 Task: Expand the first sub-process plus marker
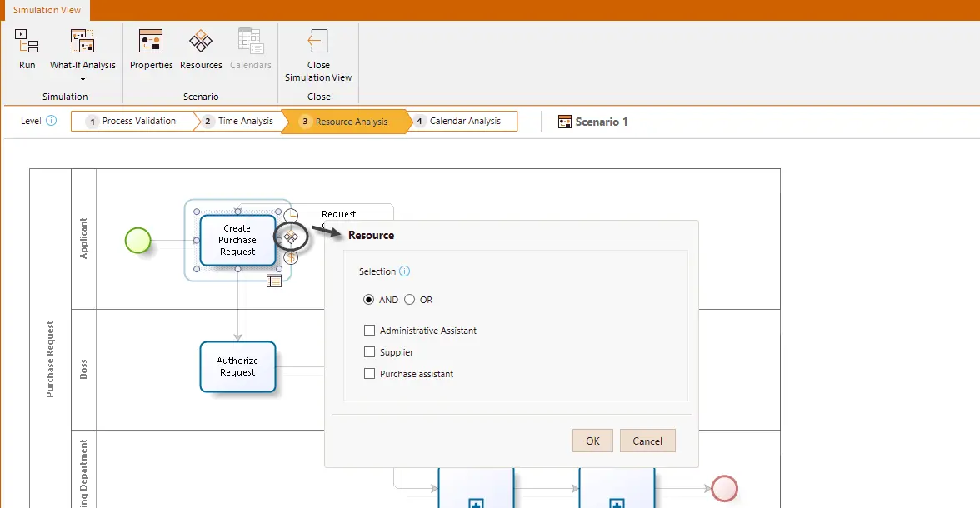477,504
